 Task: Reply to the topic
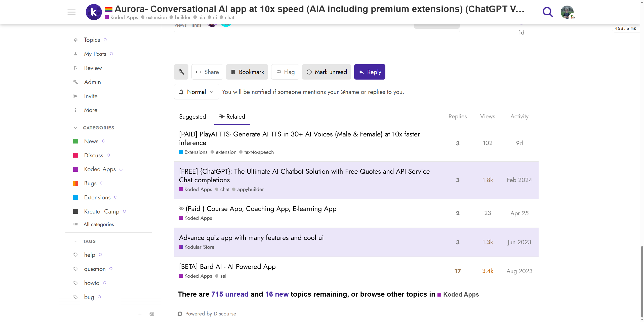coord(370,72)
